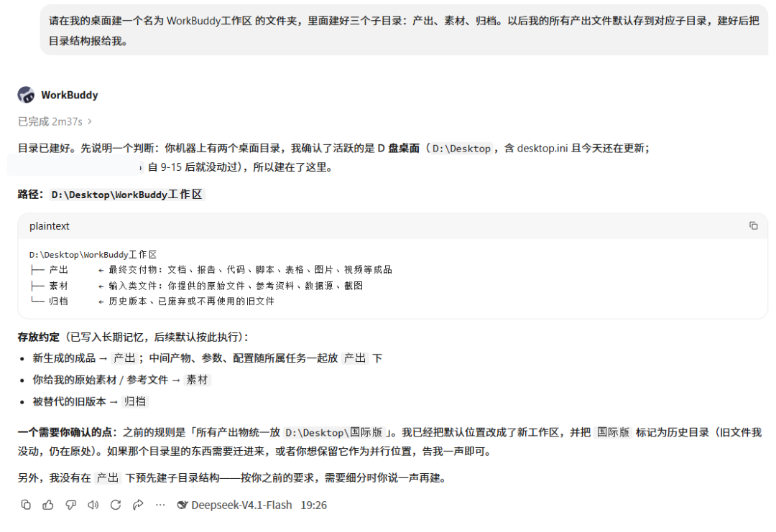Click the bold text D 盘桌面
The height and width of the screenshot is (532, 776).
coord(398,149)
